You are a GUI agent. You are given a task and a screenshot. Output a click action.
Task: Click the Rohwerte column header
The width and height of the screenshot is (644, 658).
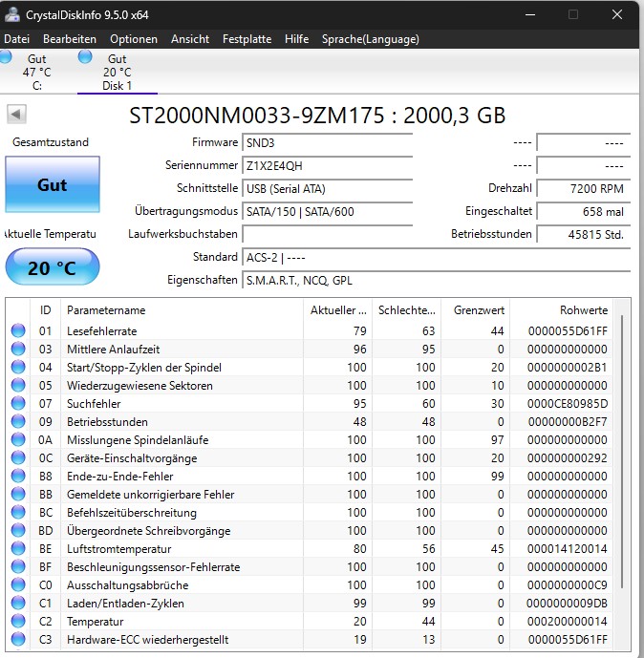[x=561, y=310]
